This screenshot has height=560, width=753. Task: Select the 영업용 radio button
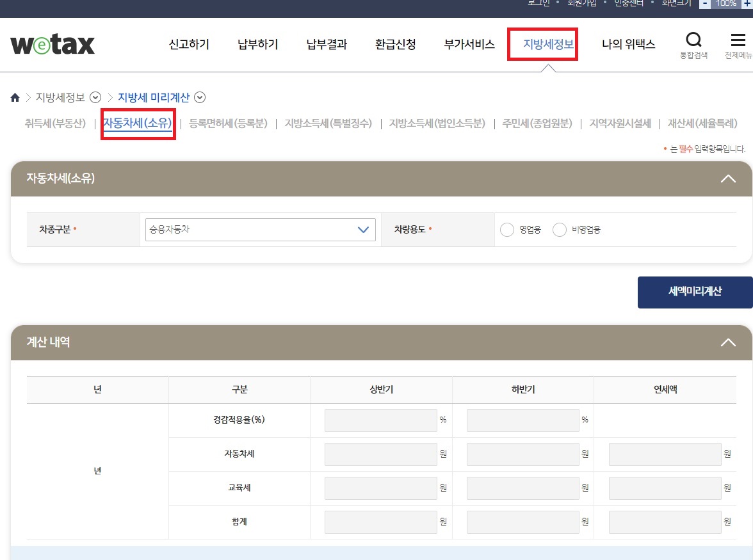(x=507, y=230)
